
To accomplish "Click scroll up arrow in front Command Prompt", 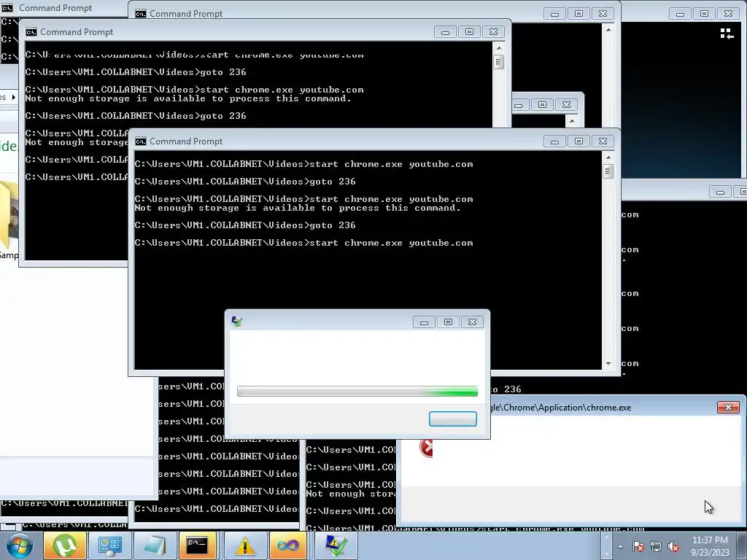I will 608,157.
